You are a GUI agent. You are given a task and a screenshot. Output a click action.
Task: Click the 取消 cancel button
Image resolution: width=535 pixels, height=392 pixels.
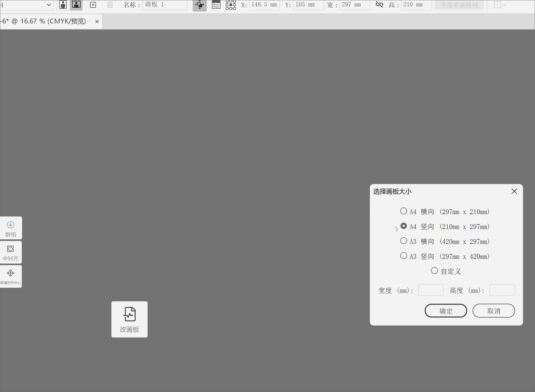point(494,311)
